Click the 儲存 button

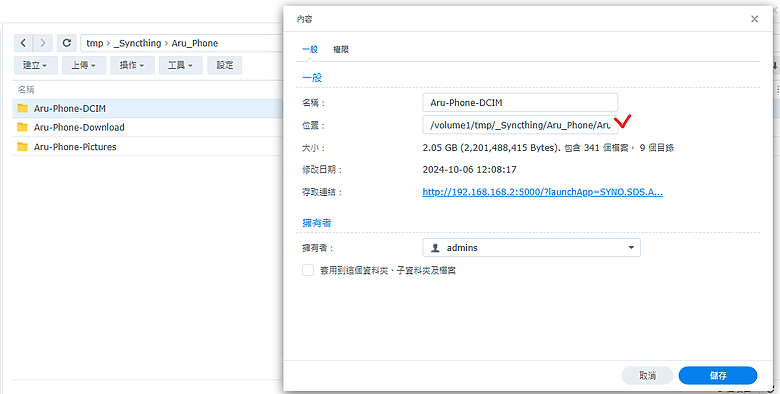718,376
